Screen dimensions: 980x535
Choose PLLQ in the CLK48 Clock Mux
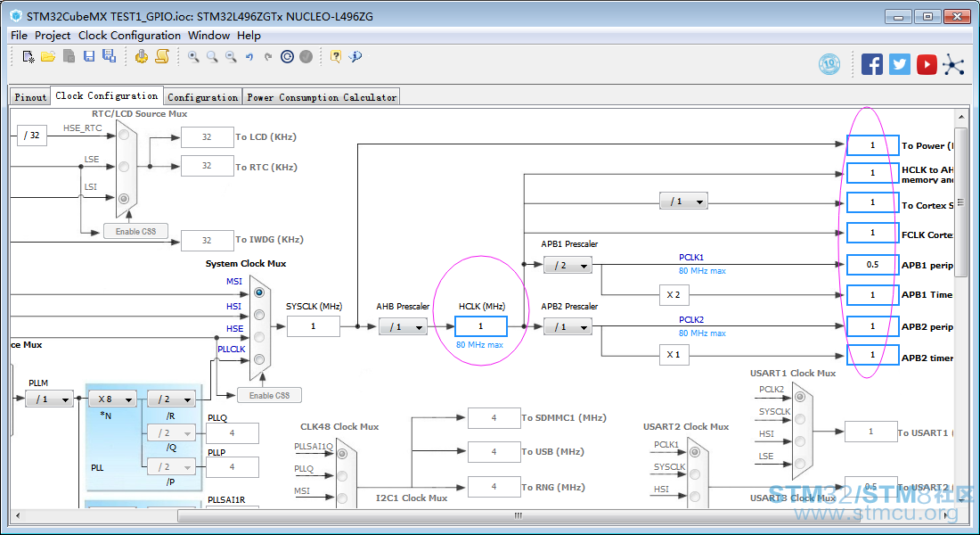[342, 476]
